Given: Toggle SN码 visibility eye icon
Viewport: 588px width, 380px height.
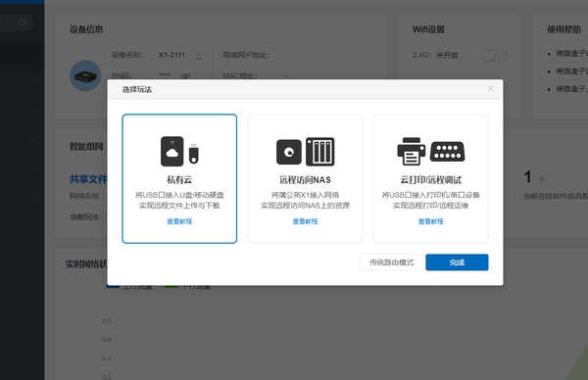Looking at the screenshot, I should [x=185, y=75].
